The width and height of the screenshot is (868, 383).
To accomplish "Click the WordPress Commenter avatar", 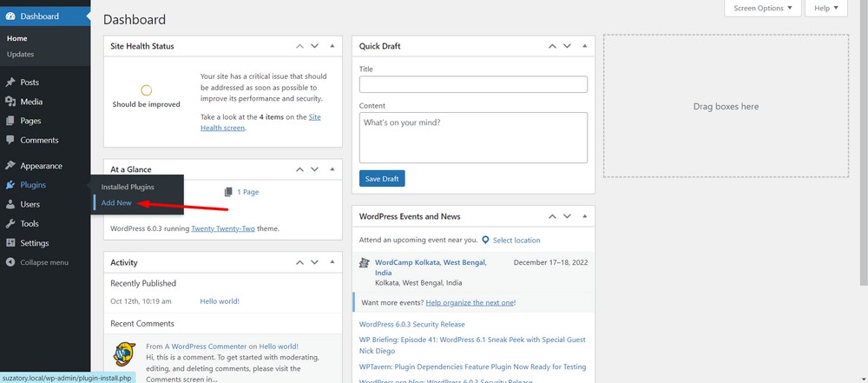I will (124, 354).
